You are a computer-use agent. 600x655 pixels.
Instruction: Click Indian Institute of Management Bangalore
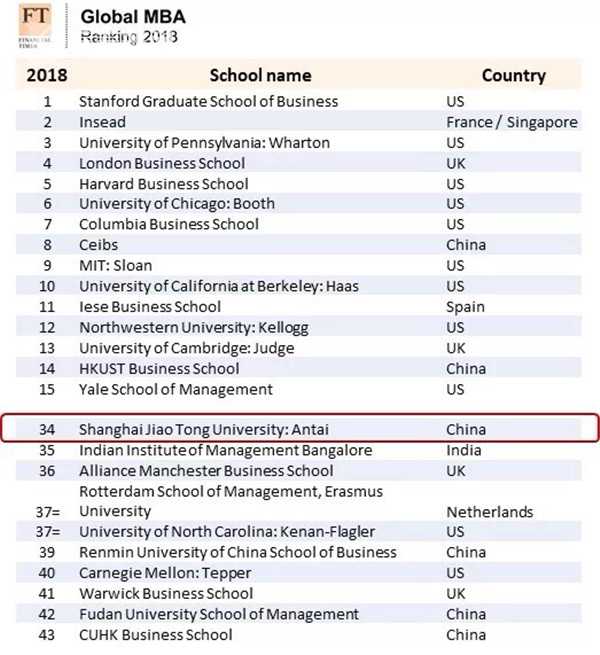tap(226, 450)
